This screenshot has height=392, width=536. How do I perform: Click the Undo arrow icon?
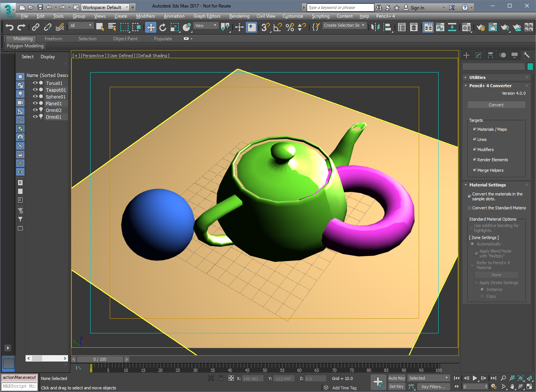coord(9,27)
